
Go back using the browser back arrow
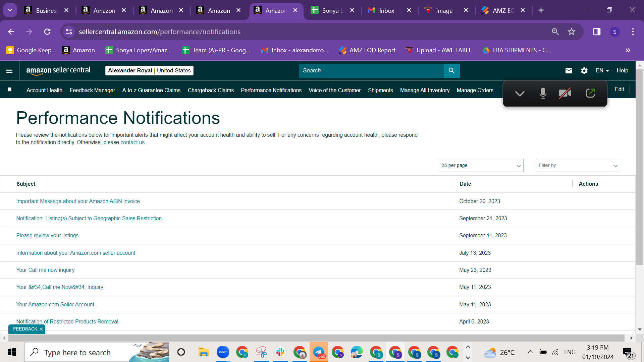click(11, 32)
